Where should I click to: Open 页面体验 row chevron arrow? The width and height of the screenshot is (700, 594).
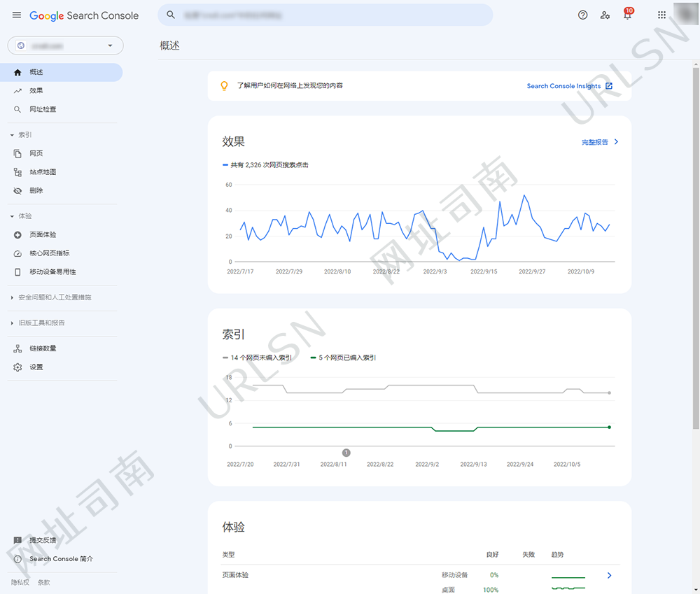coord(609,576)
